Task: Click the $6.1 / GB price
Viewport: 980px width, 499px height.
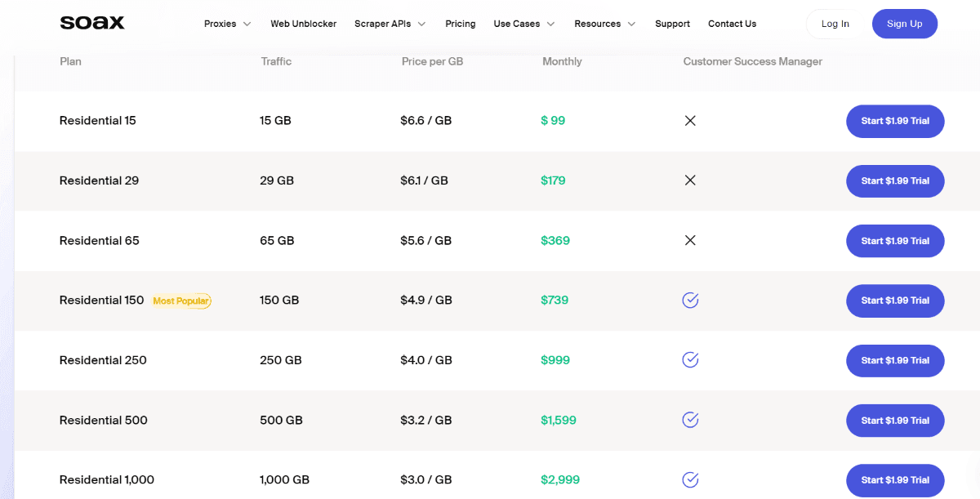Action: coord(425,180)
